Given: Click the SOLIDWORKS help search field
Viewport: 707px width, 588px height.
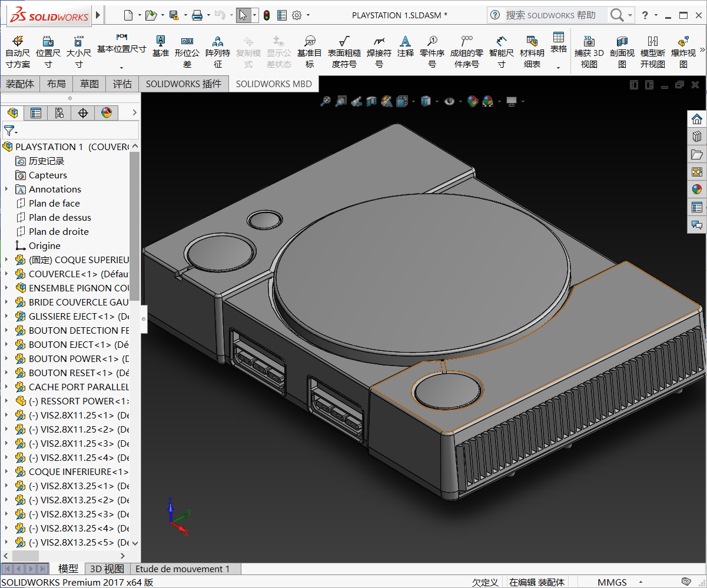Looking at the screenshot, I should [x=556, y=15].
